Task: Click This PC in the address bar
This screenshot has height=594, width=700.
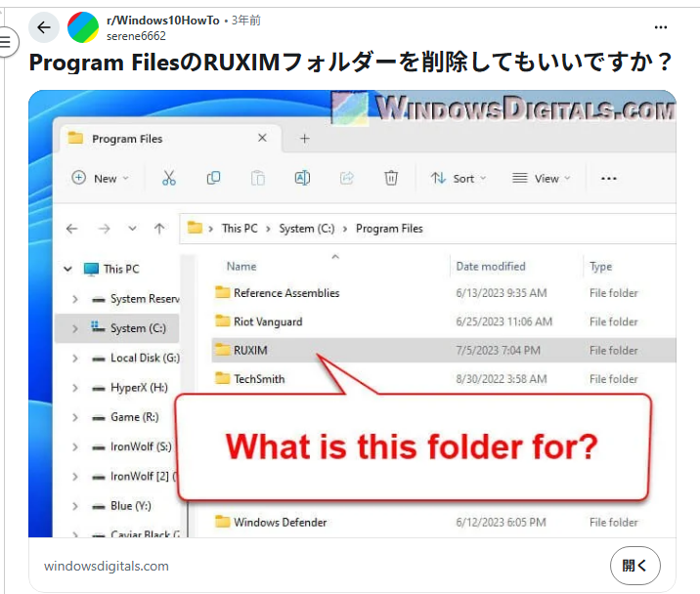Action: point(240,229)
